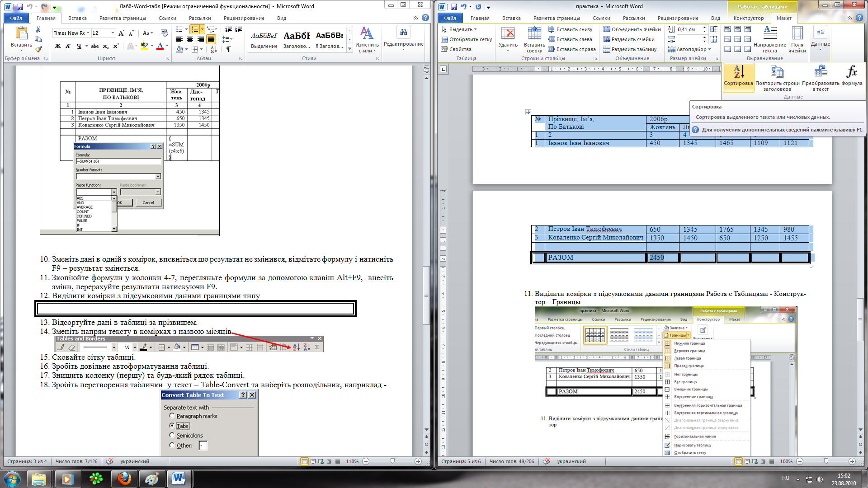
Task: Select Print Layout view button in left Word status bar
Action: (x=304, y=461)
